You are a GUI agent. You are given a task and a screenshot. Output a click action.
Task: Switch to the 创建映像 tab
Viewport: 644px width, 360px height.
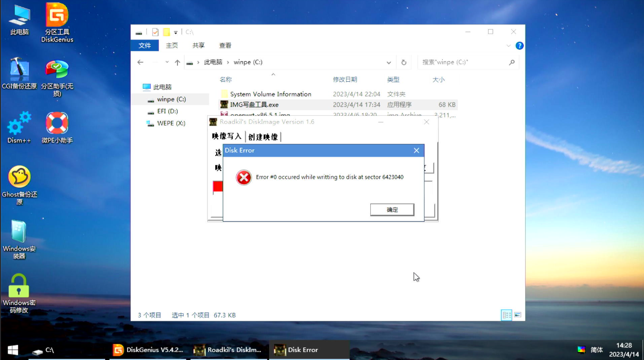263,137
